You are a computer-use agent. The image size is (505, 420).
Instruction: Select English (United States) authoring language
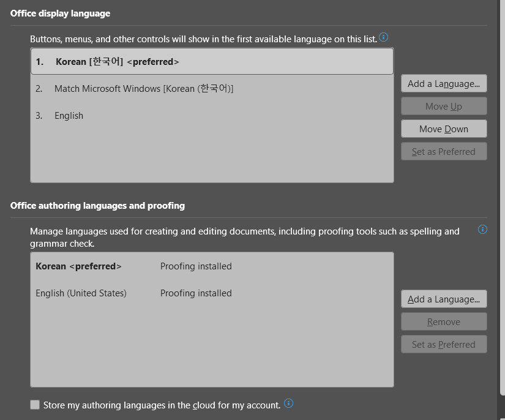click(212, 293)
